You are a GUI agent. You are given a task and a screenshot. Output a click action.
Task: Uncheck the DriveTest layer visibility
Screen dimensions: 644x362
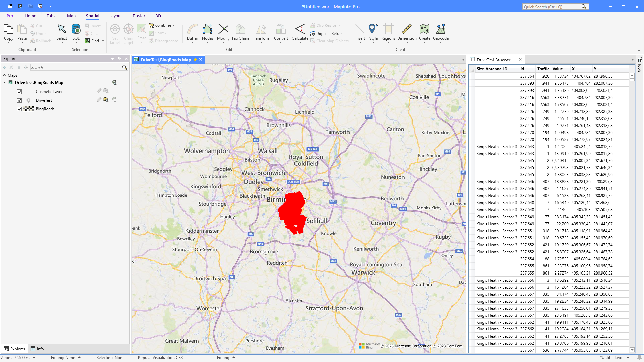click(19, 100)
